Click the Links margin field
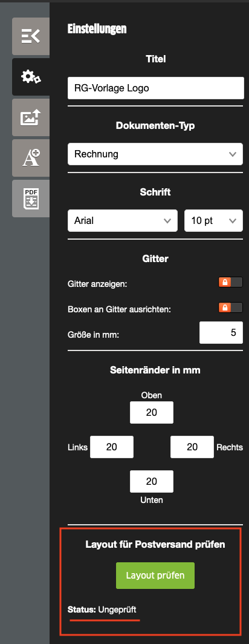249x644 pixels. coord(112,447)
